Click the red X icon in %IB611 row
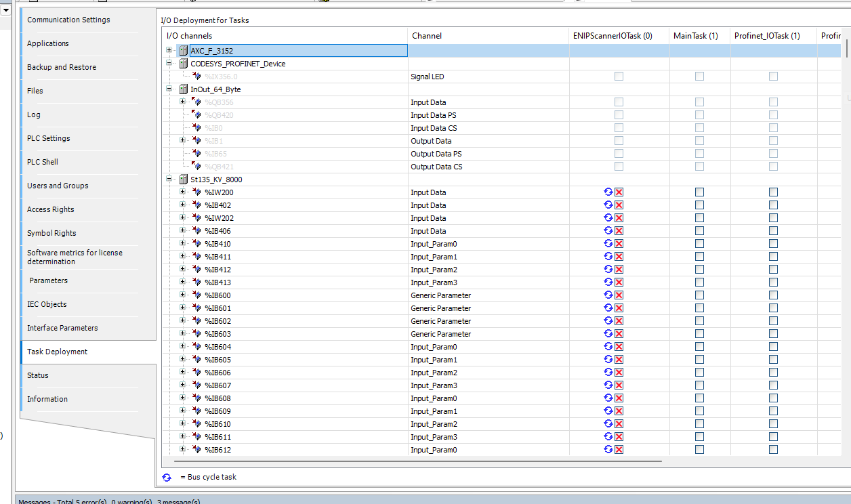Image resolution: width=851 pixels, height=504 pixels. pyautogui.click(x=619, y=436)
